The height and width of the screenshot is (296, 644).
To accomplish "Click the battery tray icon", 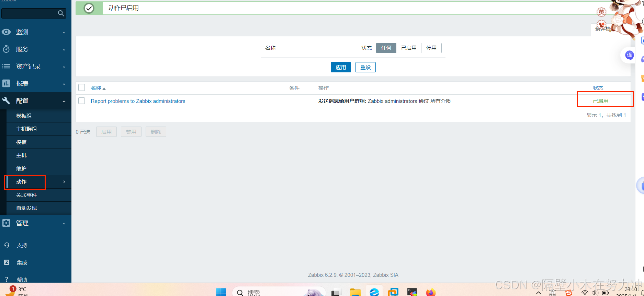I will 606,293.
